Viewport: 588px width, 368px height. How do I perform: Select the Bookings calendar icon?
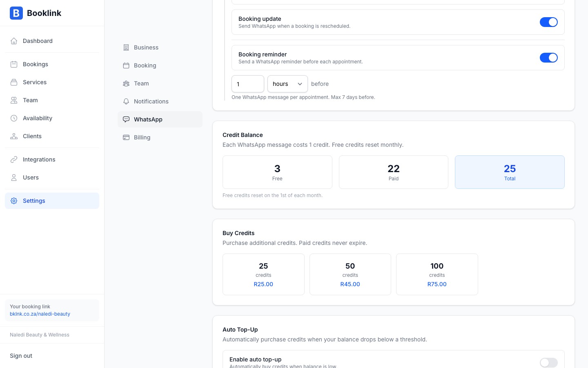[x=14, y=64]
